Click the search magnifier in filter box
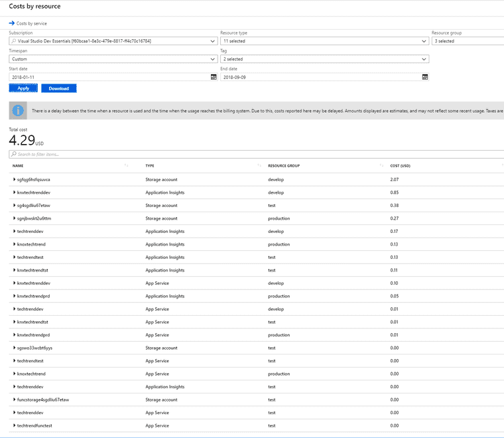Screen dimensions: 504x438 (x=14, y=154)
